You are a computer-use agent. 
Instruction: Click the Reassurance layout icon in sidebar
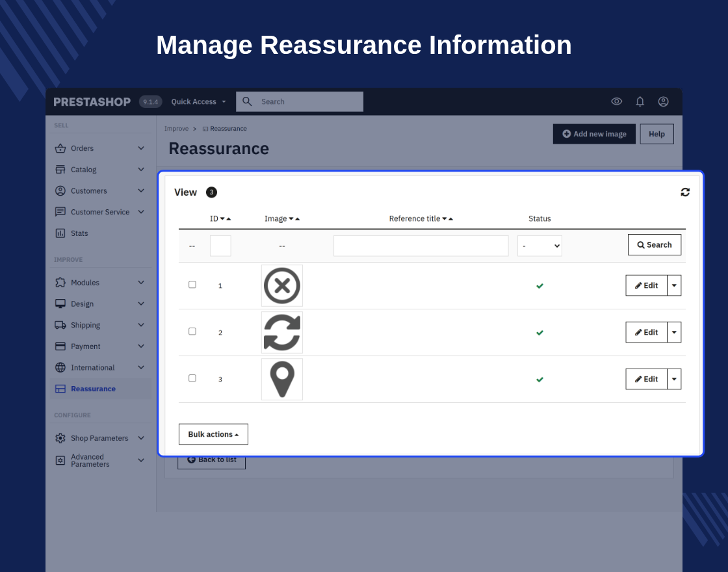click(60, 389)
